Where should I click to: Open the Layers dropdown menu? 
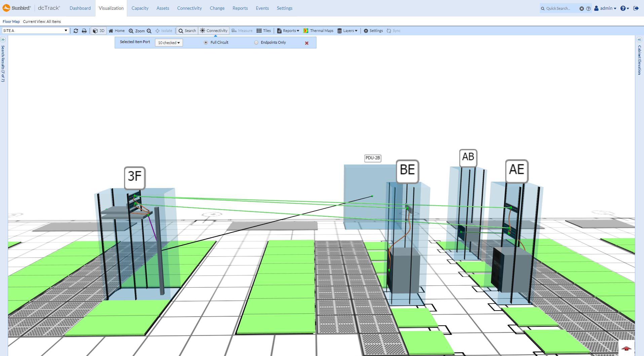[348, 31]
